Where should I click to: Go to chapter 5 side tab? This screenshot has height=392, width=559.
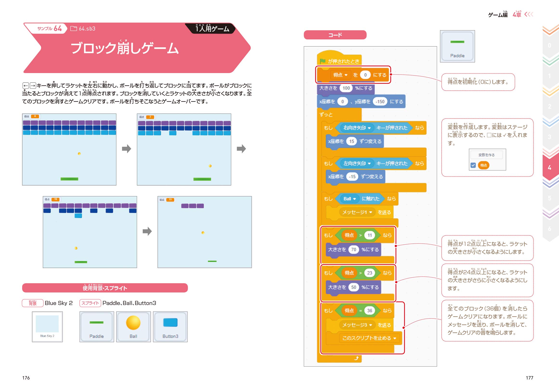pos(550,198)
